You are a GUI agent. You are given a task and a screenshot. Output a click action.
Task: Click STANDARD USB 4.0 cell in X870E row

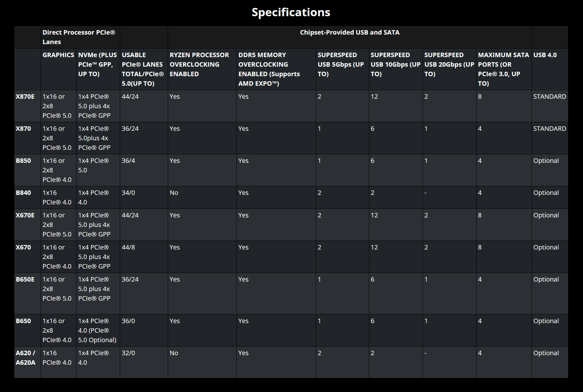click(550, 106)
